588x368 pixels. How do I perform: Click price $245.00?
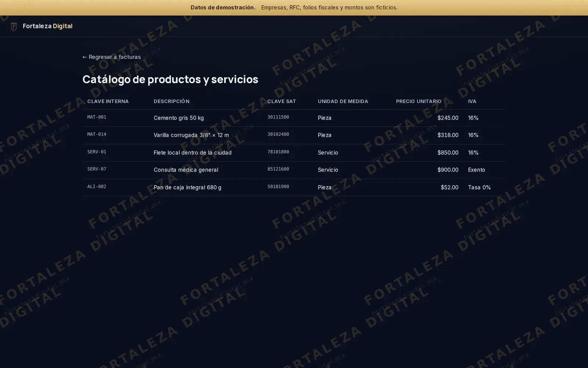click(x=448, y=118)
